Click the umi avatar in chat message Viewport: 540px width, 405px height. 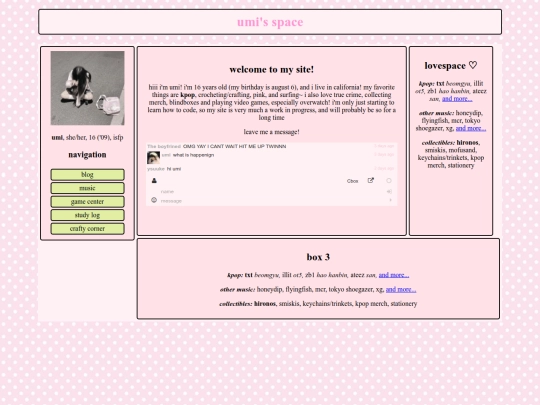(x=153, y=157)
